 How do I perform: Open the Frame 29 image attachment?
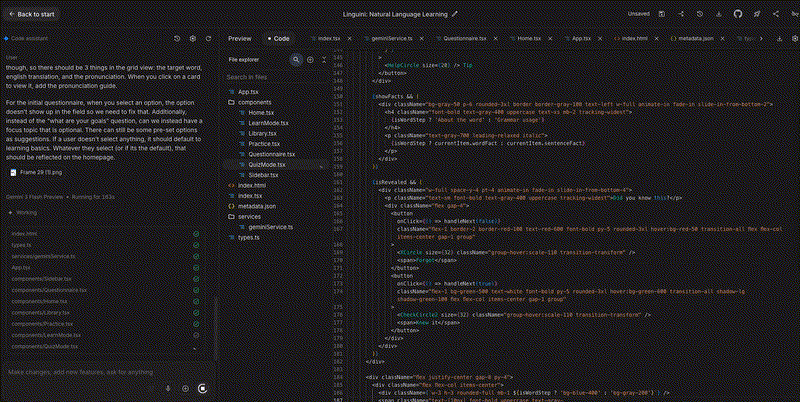(40, 172)
